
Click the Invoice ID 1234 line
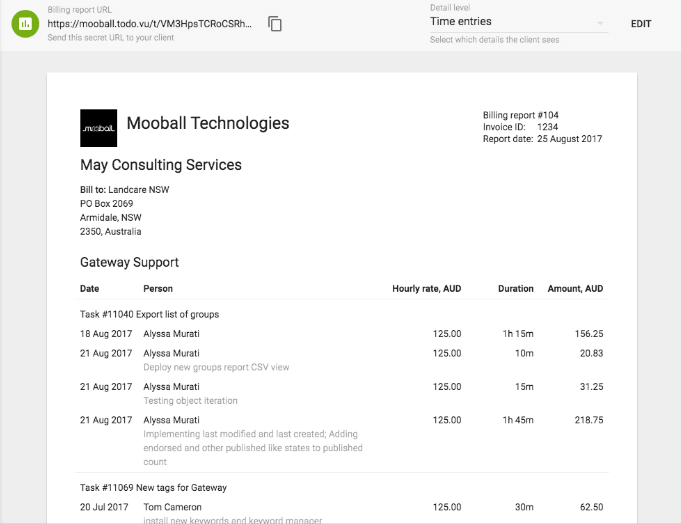click(520, 127)
